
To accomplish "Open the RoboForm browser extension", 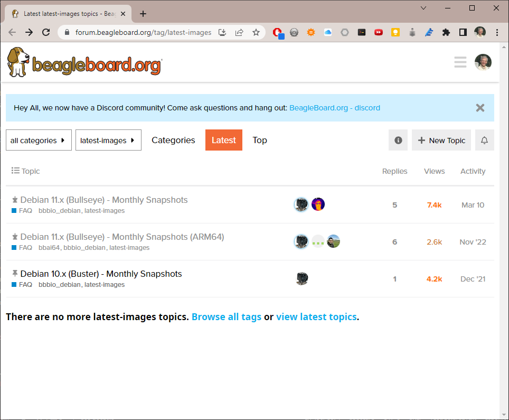I will pos(429,32).
